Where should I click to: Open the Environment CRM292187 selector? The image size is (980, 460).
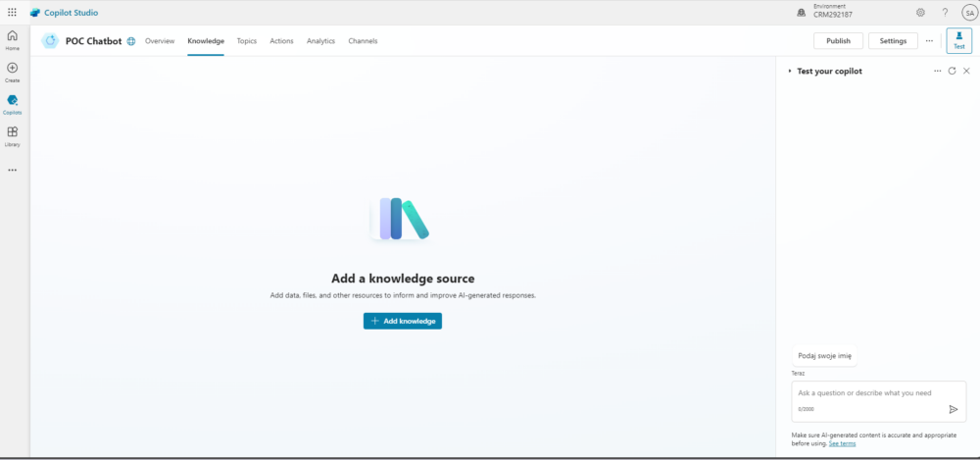coord(833,12)
